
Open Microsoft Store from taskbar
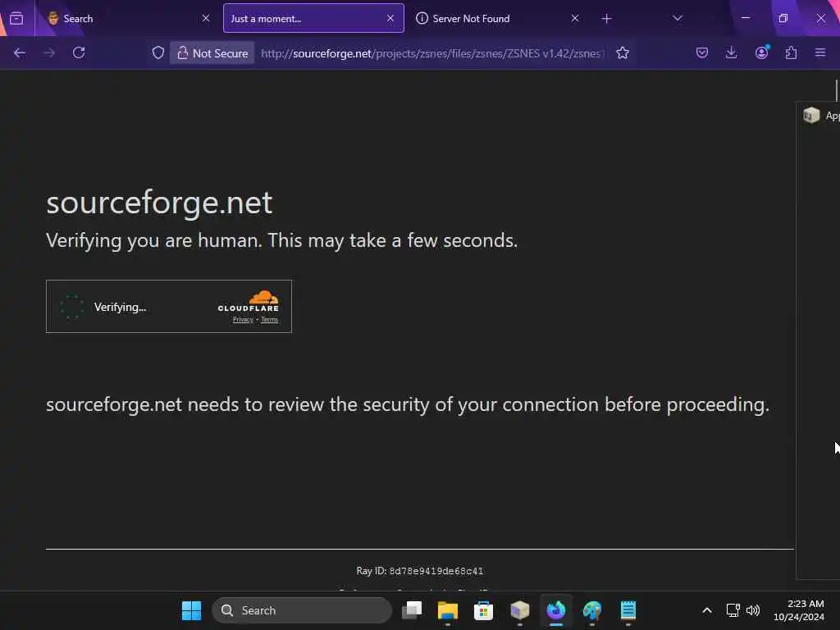483,610
